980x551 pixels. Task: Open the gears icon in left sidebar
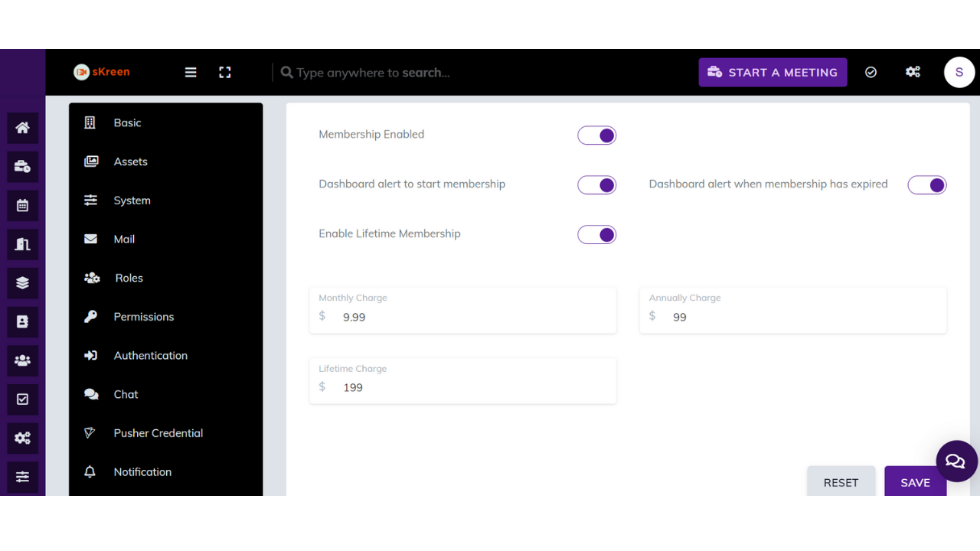(22, 439)
